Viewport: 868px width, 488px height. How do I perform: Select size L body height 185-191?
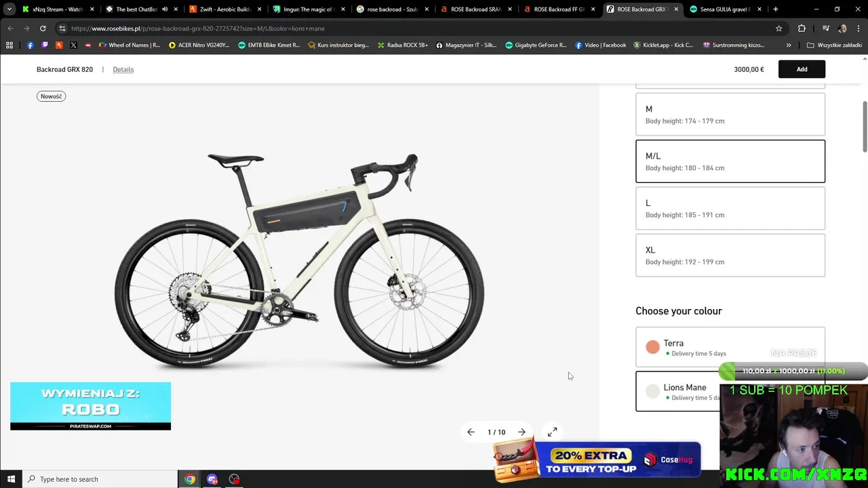click(x=730, y=208)
